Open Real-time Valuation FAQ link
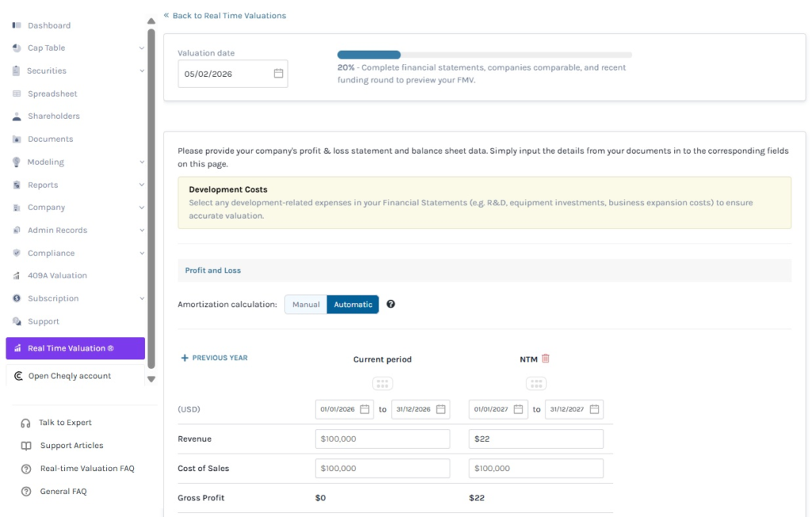This screenshot has width=812, height=517. [x=87, y=469]
